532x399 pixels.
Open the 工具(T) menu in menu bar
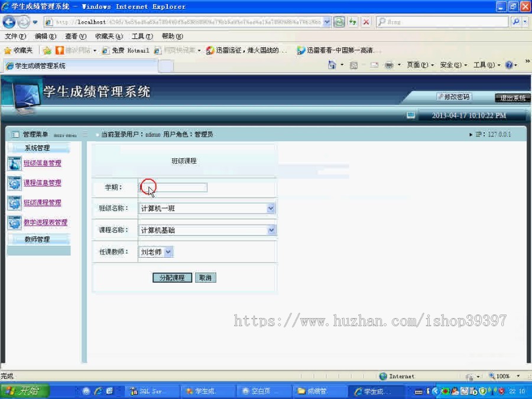click(142, 36)
